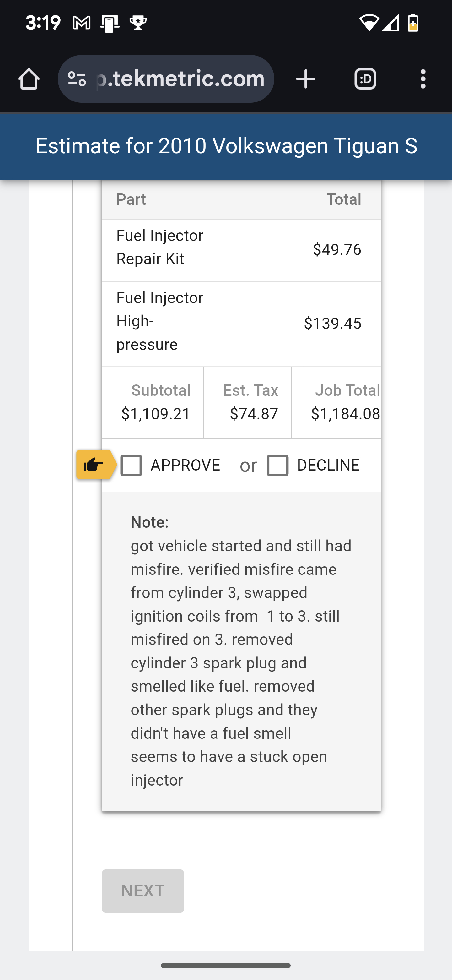Open a new tab with plus icon
This screenshot has height=980, width=452.
click(306, 79)
